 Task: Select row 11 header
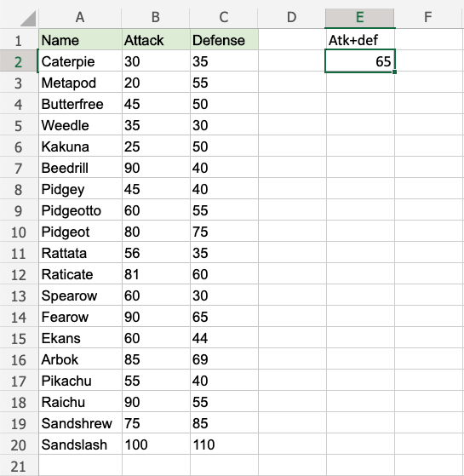click(x=19, y=253)
